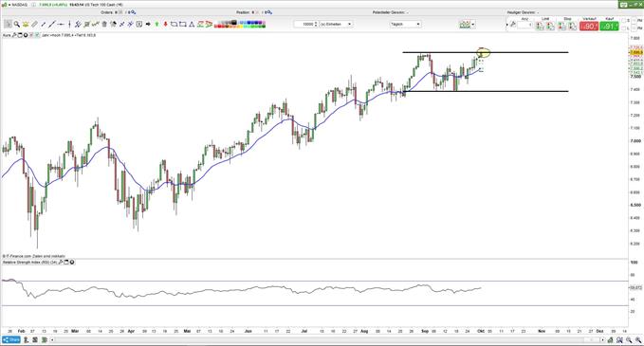Screen dimensions: 644x346
Task: Open the yellow alert creation tool
Action: click(26, 25)
